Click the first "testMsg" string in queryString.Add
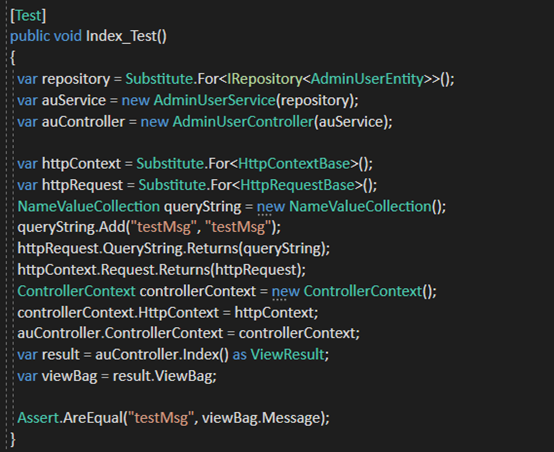 [x=164, y=227]
